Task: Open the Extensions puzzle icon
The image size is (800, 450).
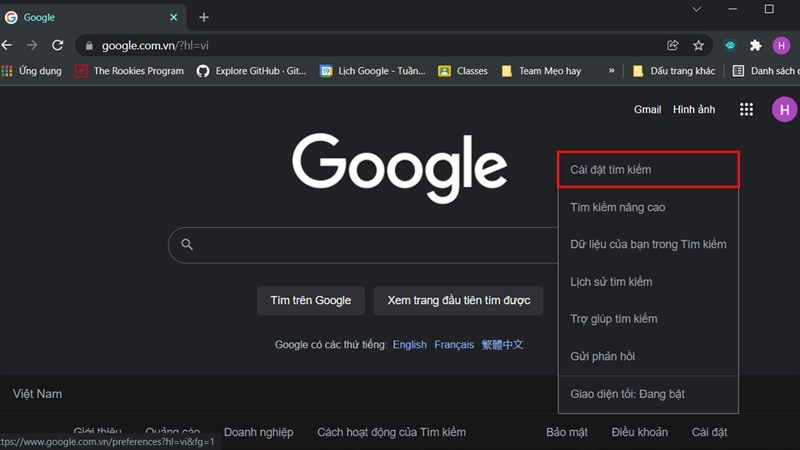Action: pyautogui.click(x=756, y=45)
